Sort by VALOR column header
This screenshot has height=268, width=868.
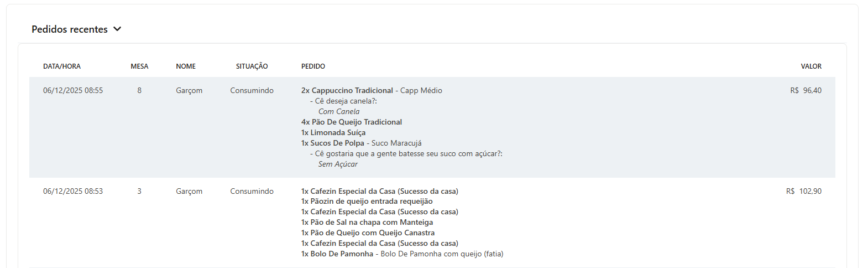[x=811, y=66]
